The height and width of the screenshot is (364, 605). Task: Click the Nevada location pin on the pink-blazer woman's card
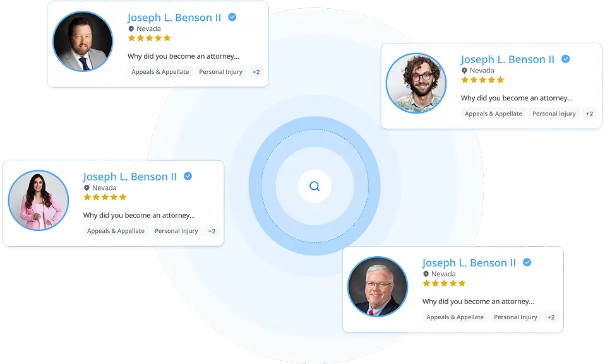tap(87, 188)
